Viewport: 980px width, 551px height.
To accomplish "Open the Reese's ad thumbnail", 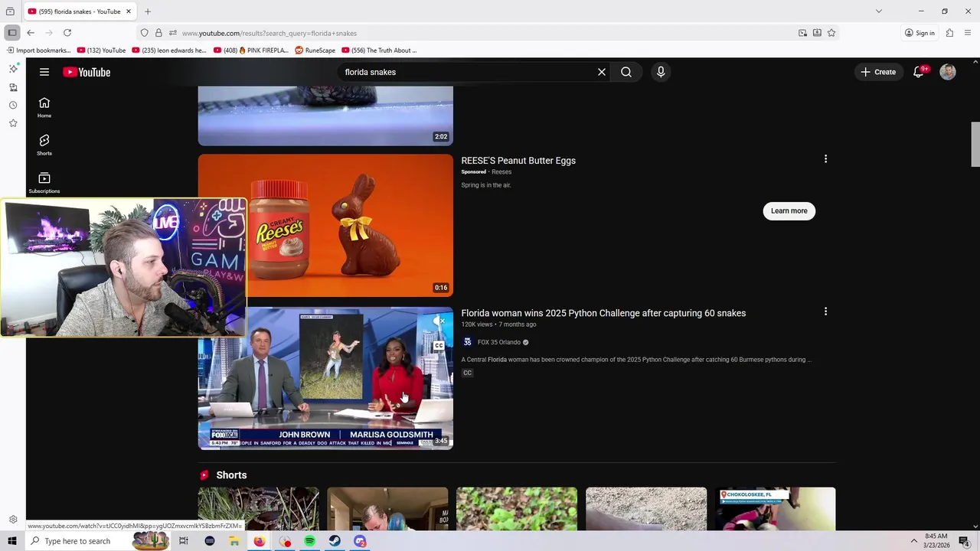I will [325, 225].
